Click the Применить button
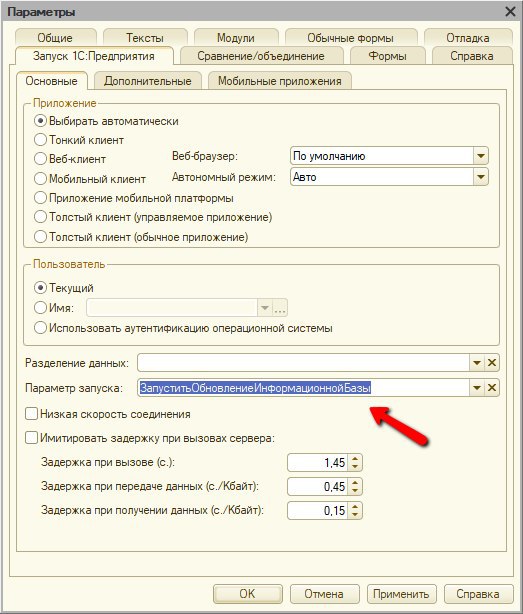Screen dimensions: 523x614 point(401,594)
